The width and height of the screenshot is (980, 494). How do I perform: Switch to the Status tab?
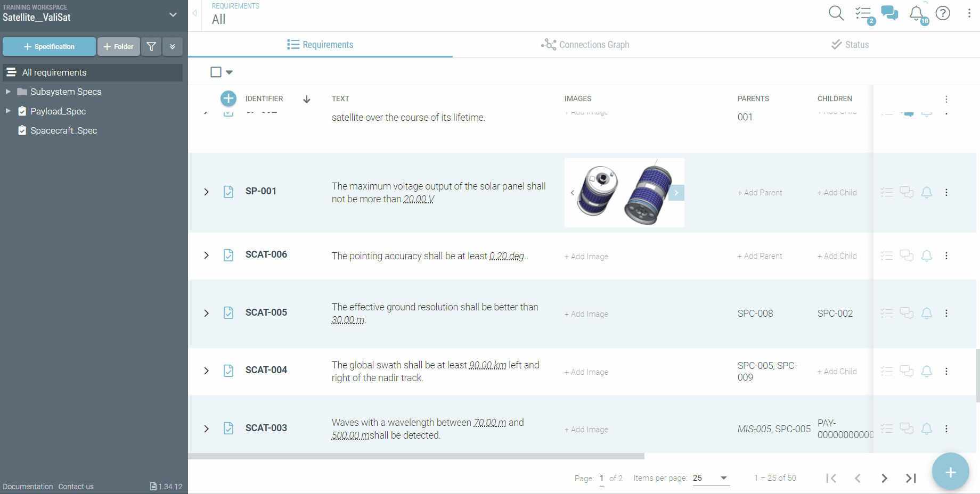coord(850,45)
